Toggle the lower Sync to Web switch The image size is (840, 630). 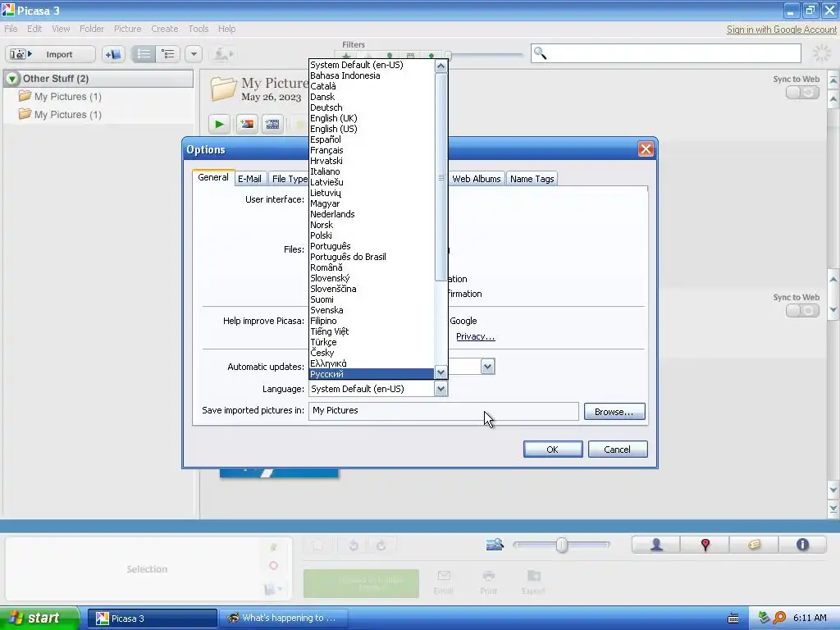tap(802, 311)
